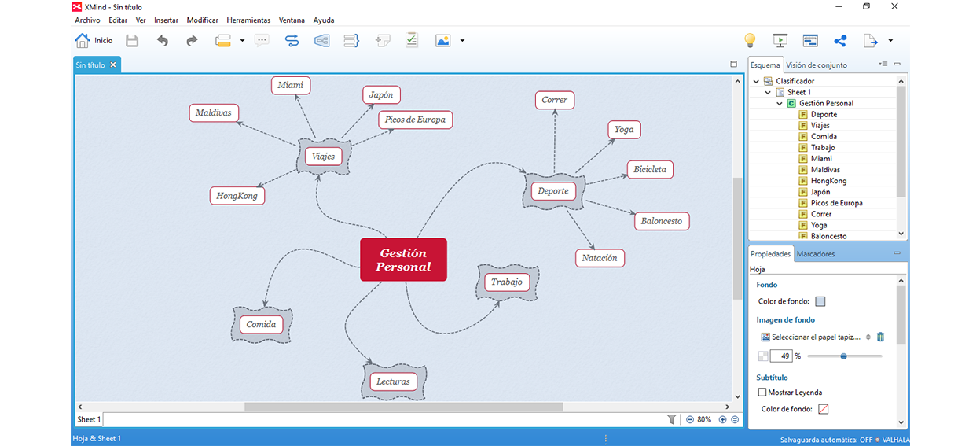Open the Seleccionar el papel tapiz dropdown

coord(868,337)
